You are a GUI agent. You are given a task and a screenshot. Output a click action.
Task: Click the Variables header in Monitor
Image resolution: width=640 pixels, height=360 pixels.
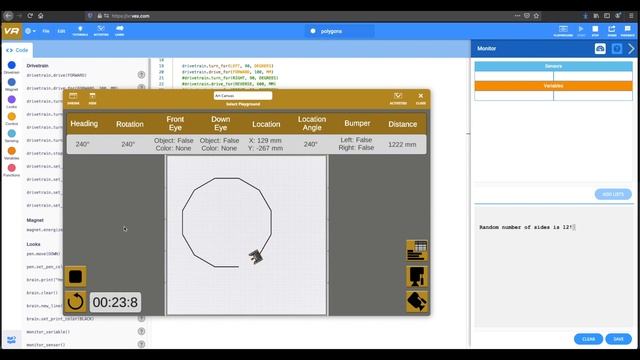[x=553, y=86]
